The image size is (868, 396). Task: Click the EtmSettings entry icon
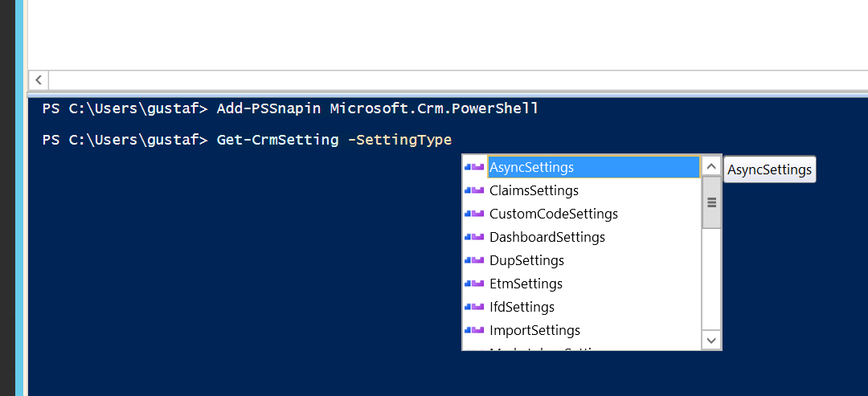pyautogui.click(x=475, y=284)
